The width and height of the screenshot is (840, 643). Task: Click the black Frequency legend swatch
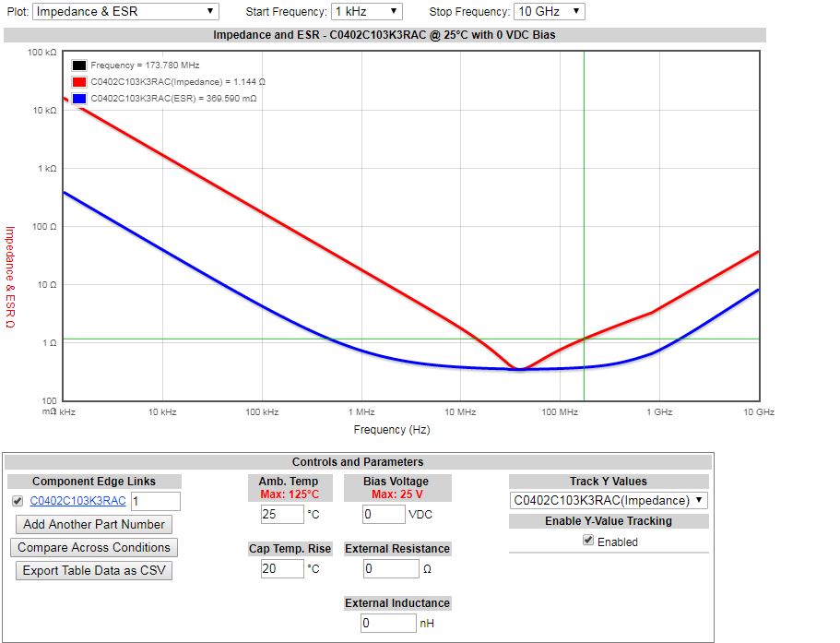point(79,65)
